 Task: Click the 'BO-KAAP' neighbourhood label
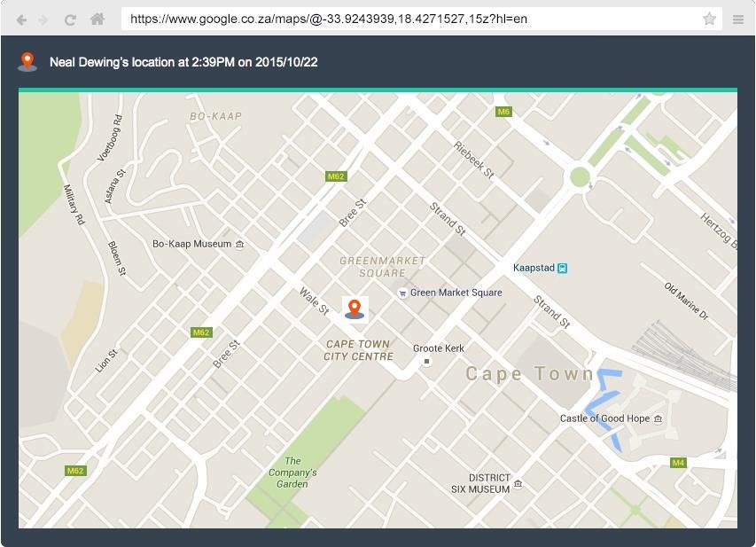point(215,116)
